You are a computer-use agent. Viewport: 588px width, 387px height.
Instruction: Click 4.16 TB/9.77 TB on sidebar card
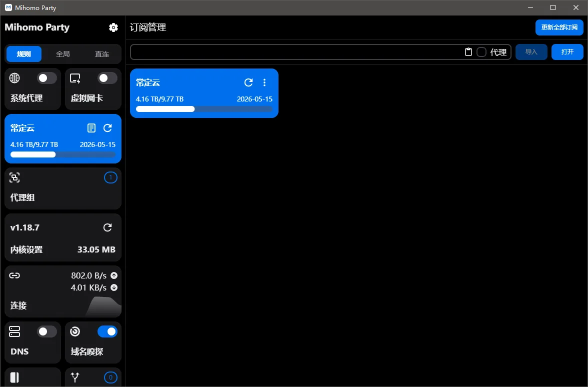(34, 145)
